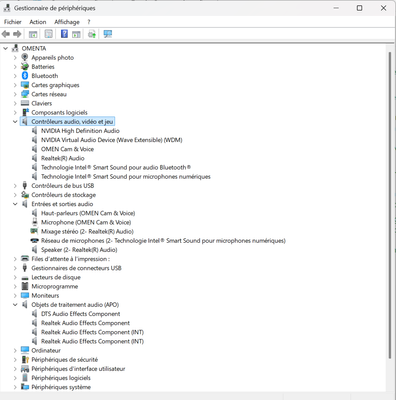Screen dimensions: 396x400
Task: Maximize the Gestionnaire de périphériques window
Action: click(x=359, y=8)
